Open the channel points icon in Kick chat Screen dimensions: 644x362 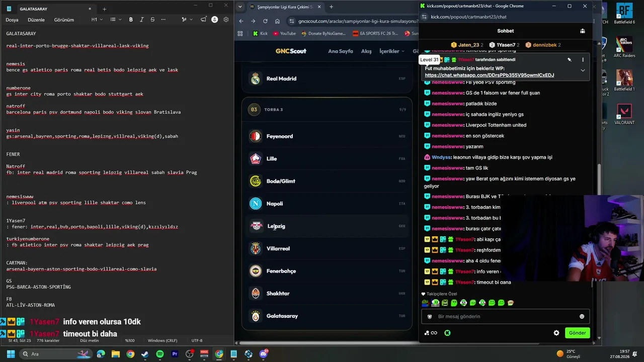coord(430,333)
